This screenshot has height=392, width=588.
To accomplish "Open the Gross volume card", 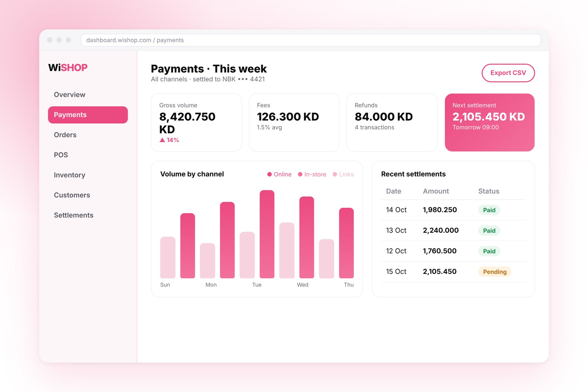I will coord(196,122).
